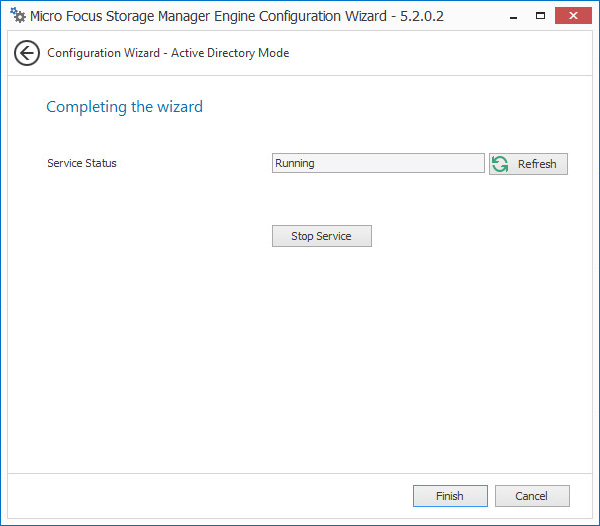This screenshot has height=526, width=600.
Task: Click the Service Status label
Action: [x=82, y=163]
